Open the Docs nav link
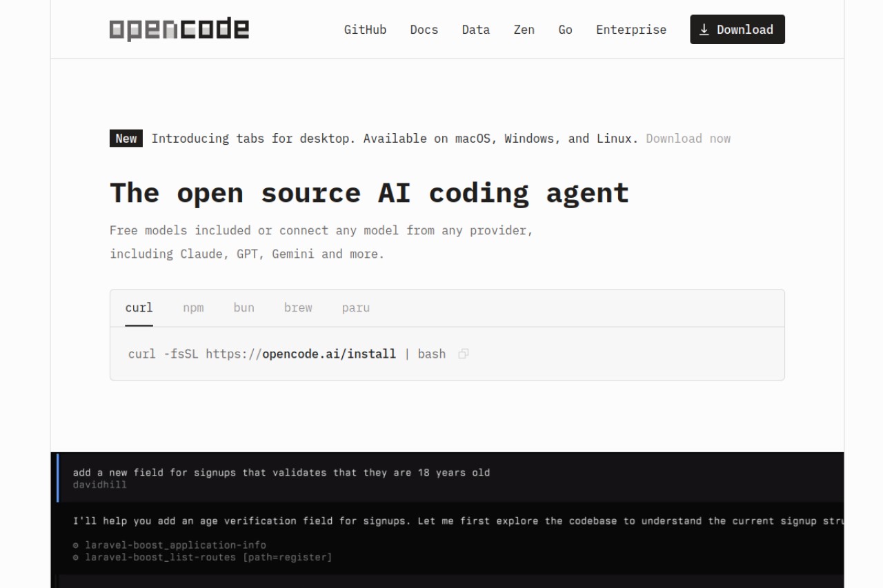 point(424,30)
